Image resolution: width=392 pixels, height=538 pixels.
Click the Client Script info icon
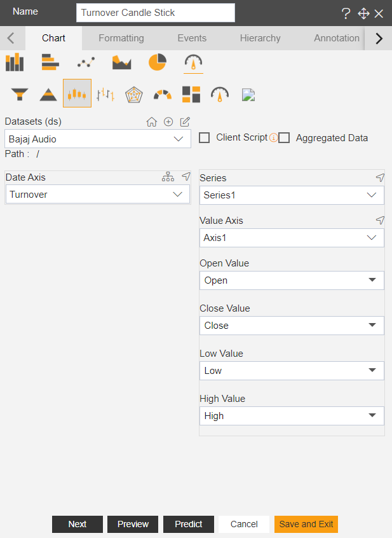[273, 137]
